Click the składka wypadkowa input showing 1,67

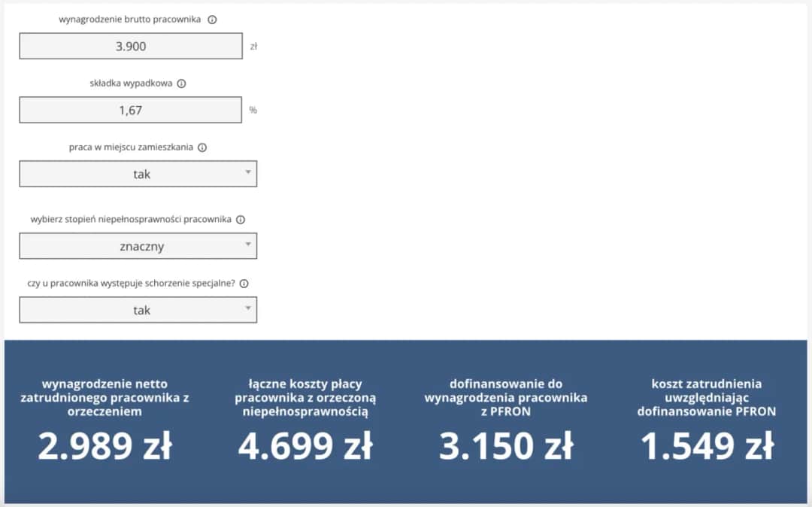[x=129, y=110]
